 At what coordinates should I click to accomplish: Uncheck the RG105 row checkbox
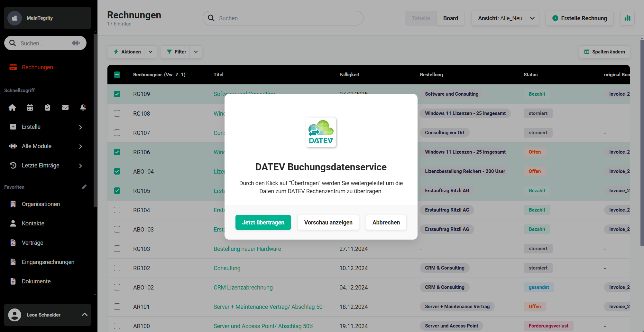pos(117,191)
